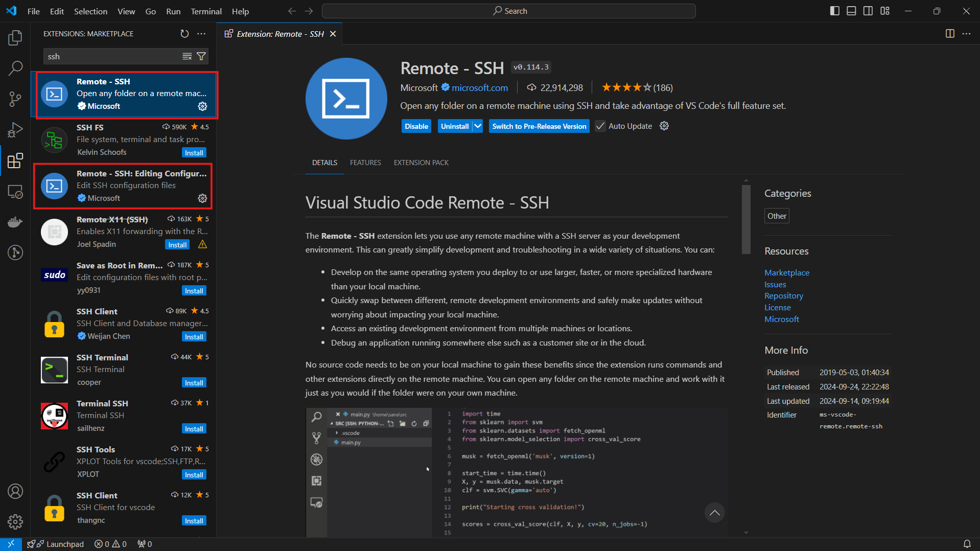Toggle the Auto Update checkbox

(600, 126)
